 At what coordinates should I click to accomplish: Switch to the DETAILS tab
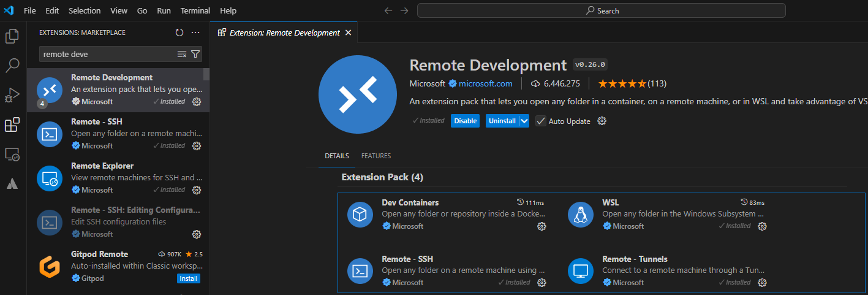[337, 156]
